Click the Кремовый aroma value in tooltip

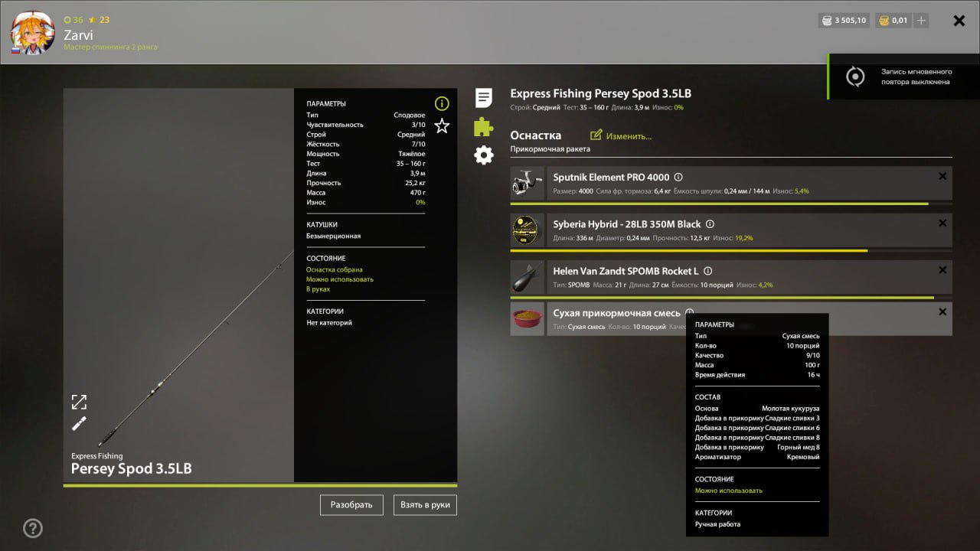pyautogui.click(x=803, y=457)
